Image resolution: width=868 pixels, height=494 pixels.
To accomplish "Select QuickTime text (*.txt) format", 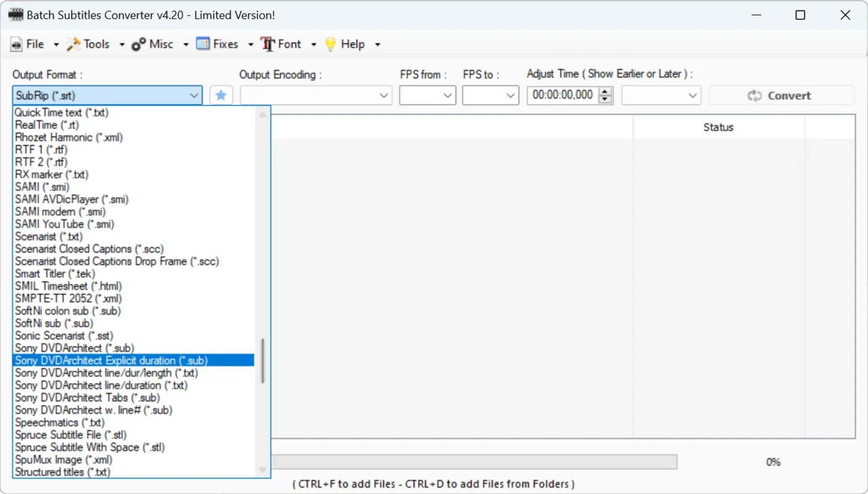I will point(133,112).
